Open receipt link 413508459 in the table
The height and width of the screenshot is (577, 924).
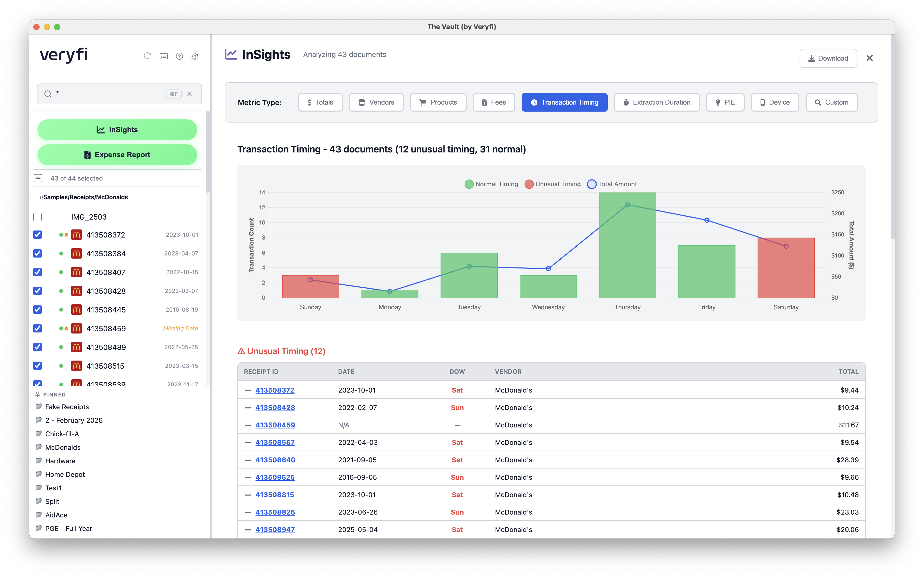pyautogui.click(x=275, y=425)
